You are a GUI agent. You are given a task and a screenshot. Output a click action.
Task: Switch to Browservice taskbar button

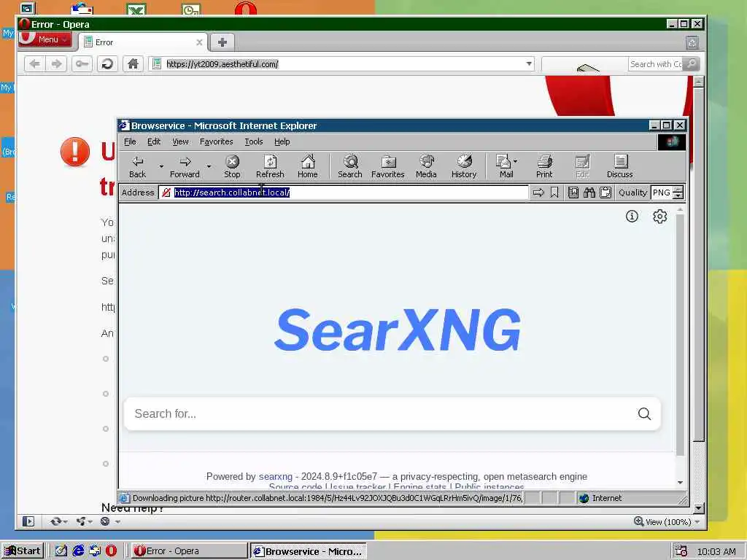(309, 551)
